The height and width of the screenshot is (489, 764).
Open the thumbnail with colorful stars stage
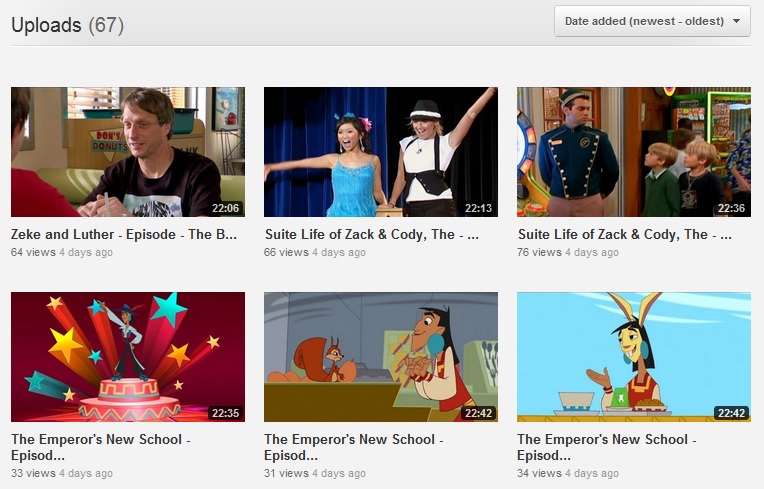tap(127, 357)
